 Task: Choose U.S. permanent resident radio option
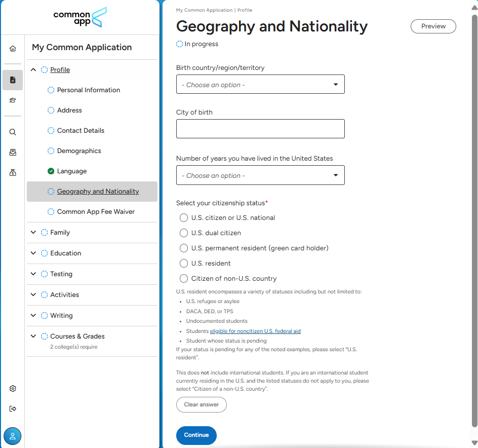(184, 248)
